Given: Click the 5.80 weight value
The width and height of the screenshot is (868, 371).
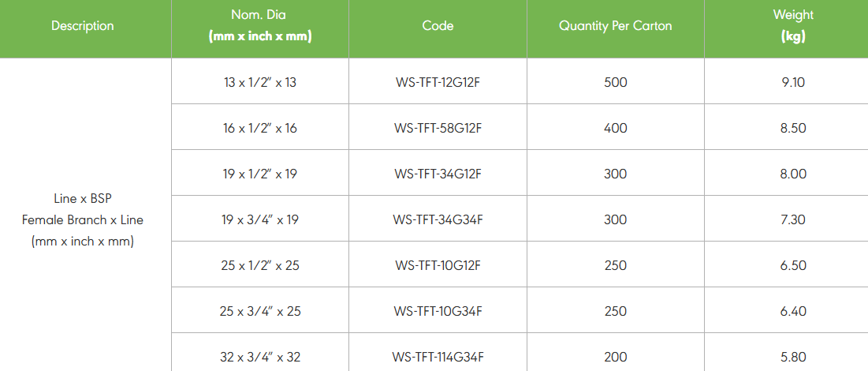Looking at the screenshot, I should pos(793,357).
